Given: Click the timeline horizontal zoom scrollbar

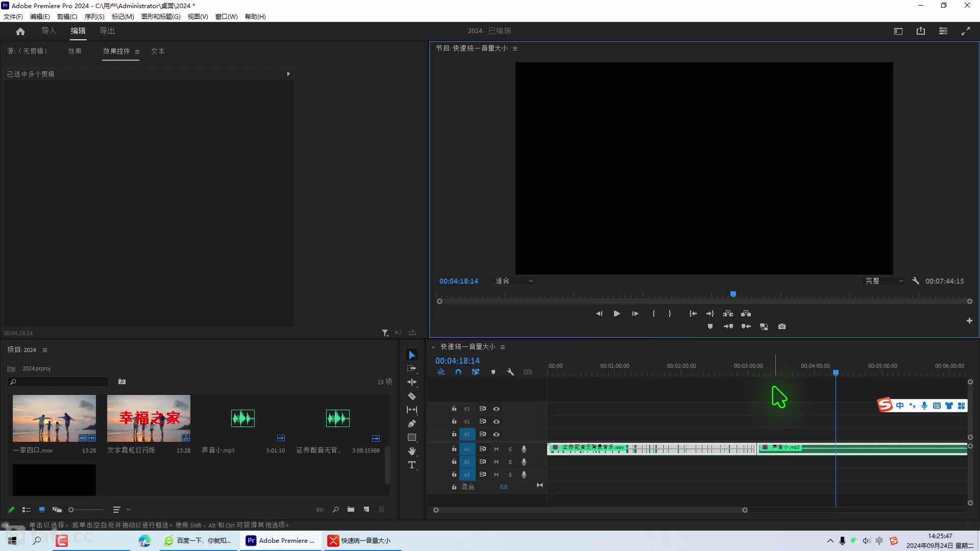Looking at the screenshot, I should (x=591, y=510).
